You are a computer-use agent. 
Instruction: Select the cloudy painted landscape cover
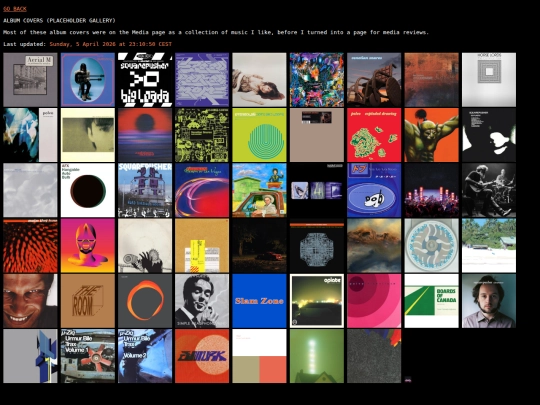pos(374,246)
